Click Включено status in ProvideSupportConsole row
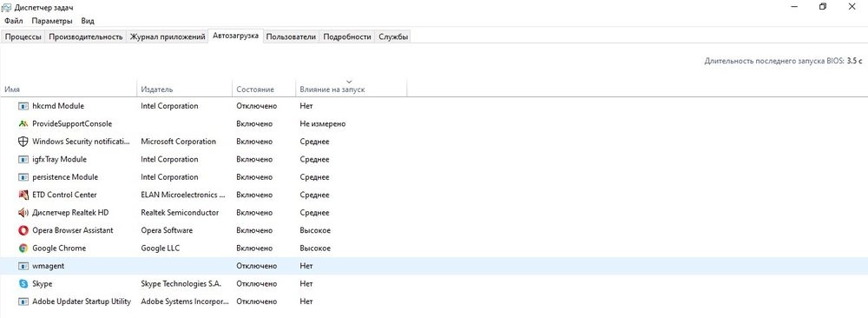868x318 pixels. [x=254, y=123]
